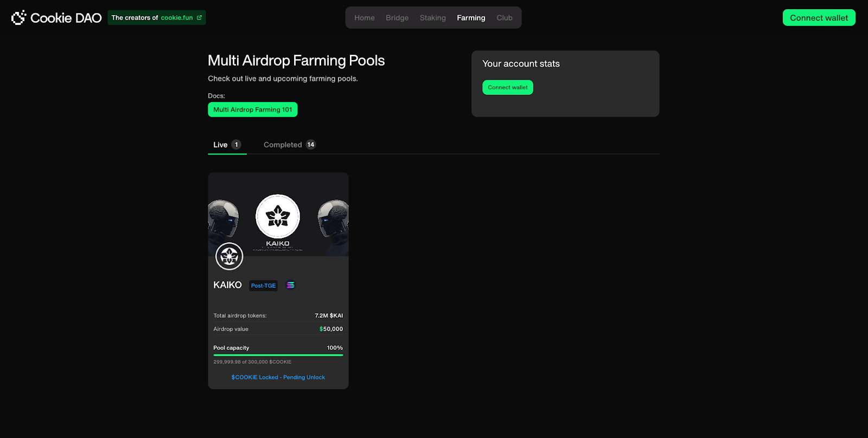
Task: Click the Pool capacity progress bar
Action: pos(278,355)
